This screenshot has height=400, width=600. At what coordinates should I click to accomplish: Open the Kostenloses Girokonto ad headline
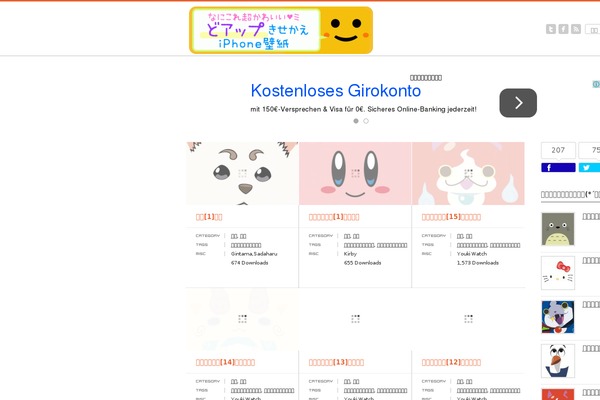point(336,91)
